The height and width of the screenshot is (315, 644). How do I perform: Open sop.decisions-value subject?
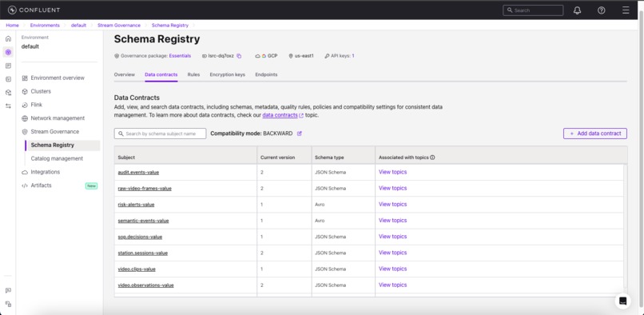coord(140,237)
